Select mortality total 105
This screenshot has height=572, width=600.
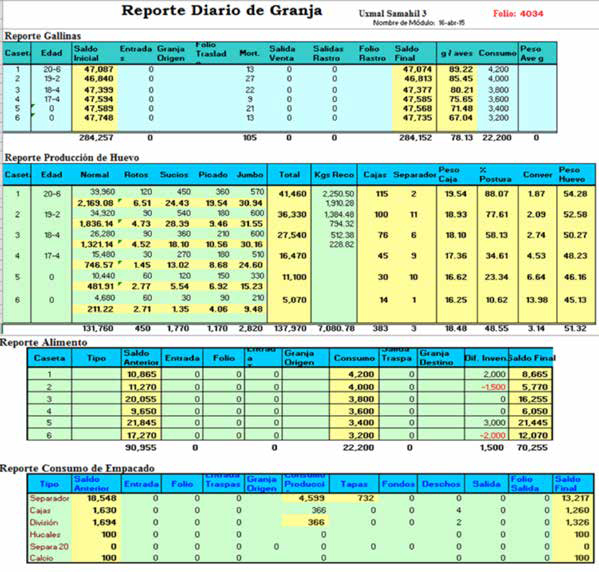pos(249,138)
